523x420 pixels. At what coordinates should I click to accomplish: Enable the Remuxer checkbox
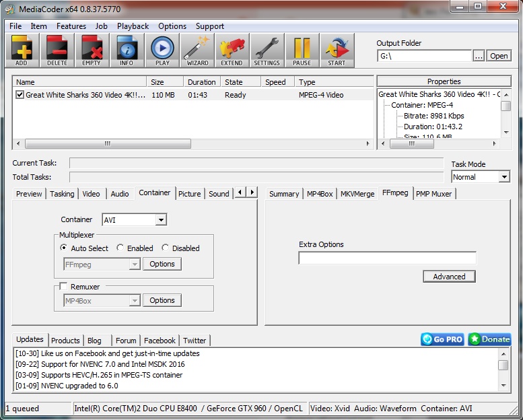(63, 287)
